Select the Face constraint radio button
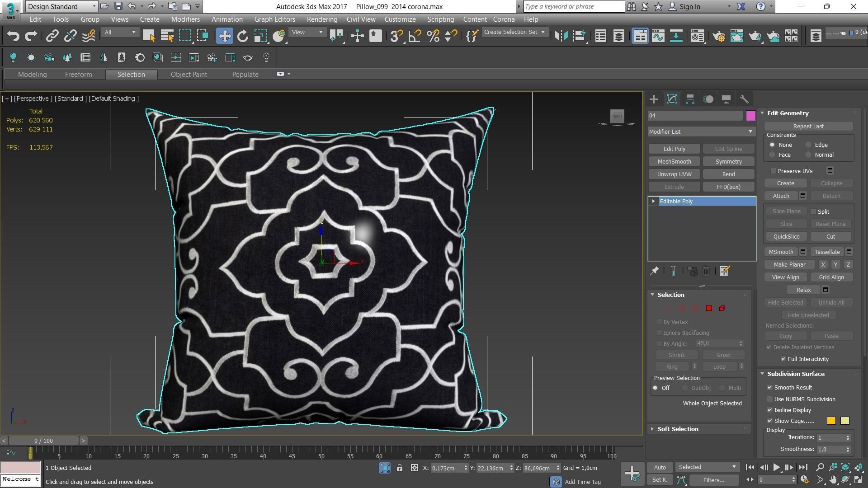This screenshot has width=868, height=488. (772, 155)
